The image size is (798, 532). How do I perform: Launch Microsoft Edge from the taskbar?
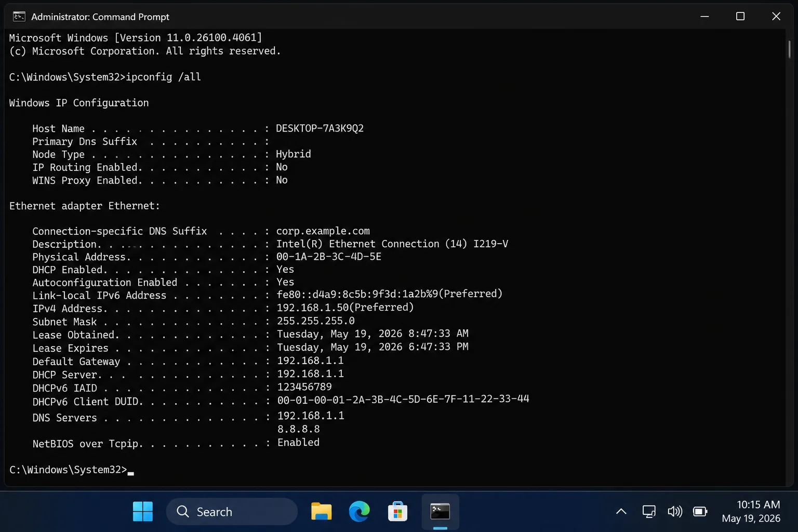360,512
